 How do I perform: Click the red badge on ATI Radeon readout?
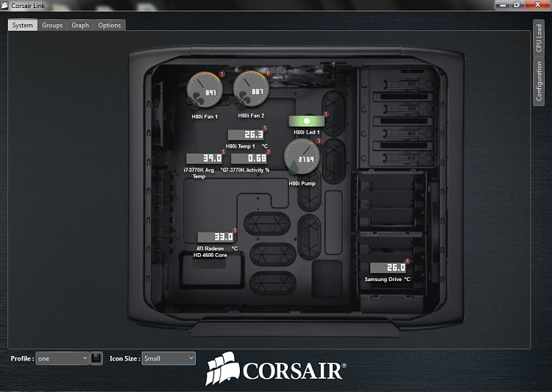pos(235,230)
